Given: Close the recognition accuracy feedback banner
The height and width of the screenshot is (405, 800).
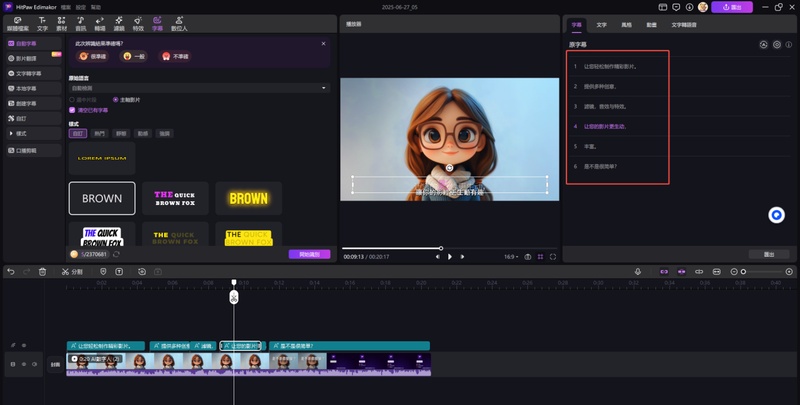Looking at the screenshot, I should click(x=323, y=44).
